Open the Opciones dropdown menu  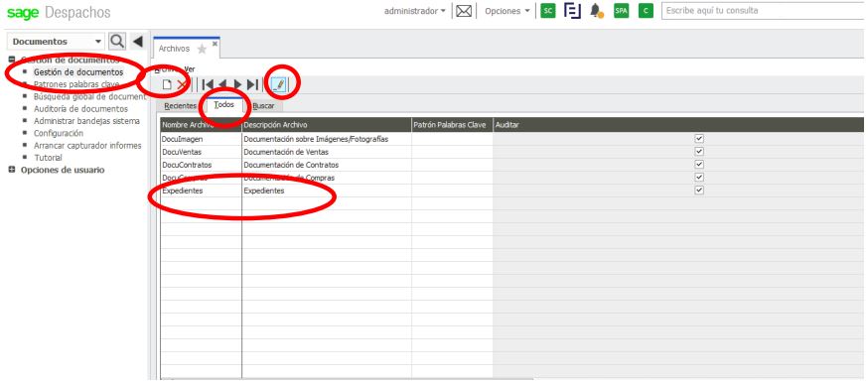507,11
